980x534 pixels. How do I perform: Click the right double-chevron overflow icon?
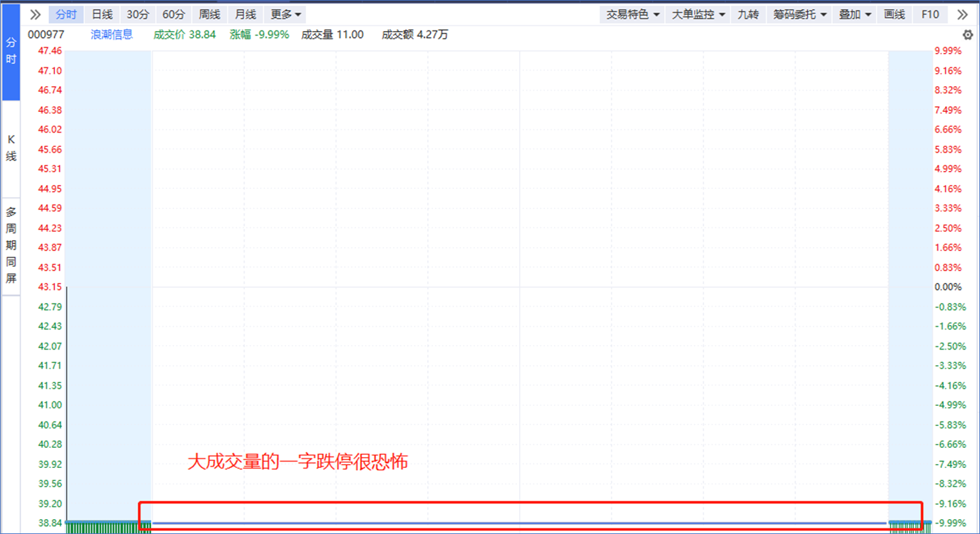(x=963, y=14)
